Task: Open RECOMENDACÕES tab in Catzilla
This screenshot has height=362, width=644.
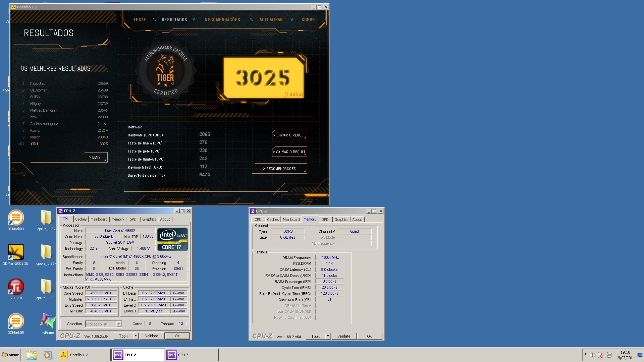Action: point(222,20)
